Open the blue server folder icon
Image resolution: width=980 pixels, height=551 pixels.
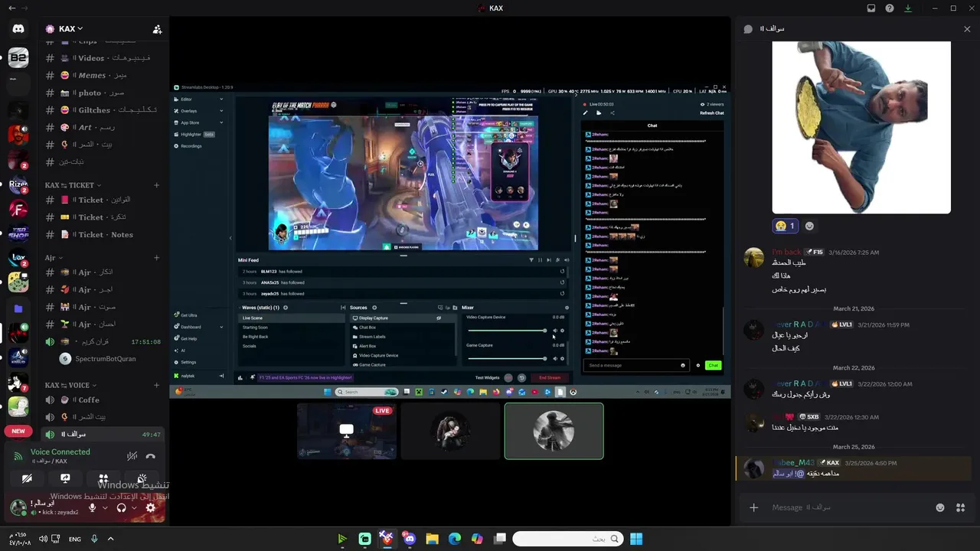18,308
